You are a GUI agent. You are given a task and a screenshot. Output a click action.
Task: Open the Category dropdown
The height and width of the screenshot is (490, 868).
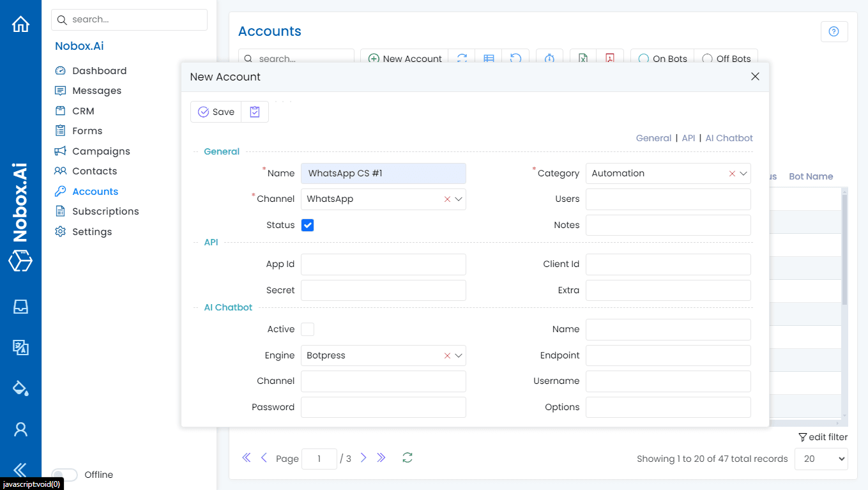[743, 173]
